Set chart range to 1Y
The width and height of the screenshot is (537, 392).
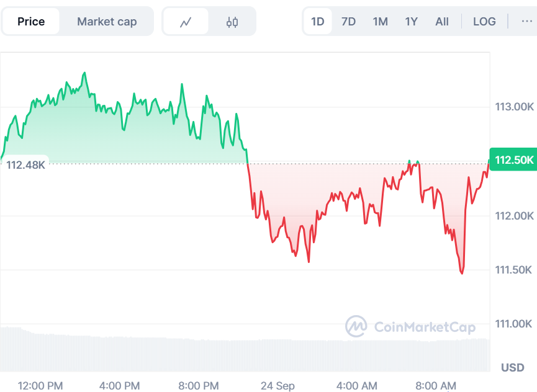tap(412, 22)
